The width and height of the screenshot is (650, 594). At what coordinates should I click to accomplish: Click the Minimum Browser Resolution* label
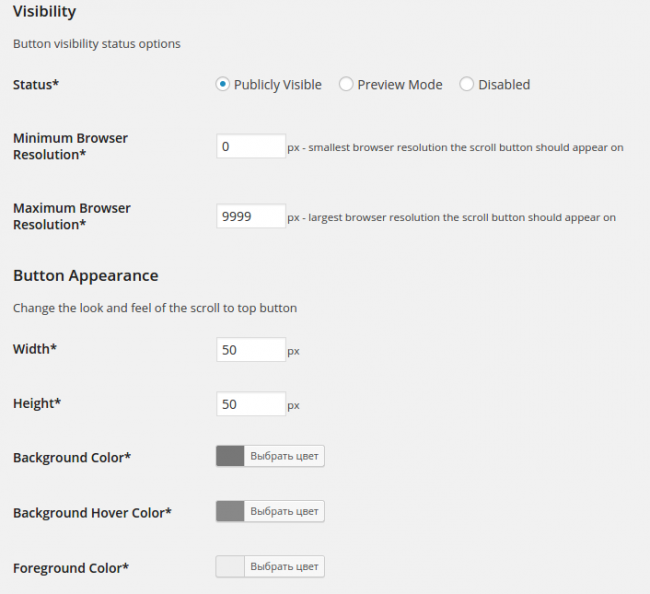(x=70, y=146)
